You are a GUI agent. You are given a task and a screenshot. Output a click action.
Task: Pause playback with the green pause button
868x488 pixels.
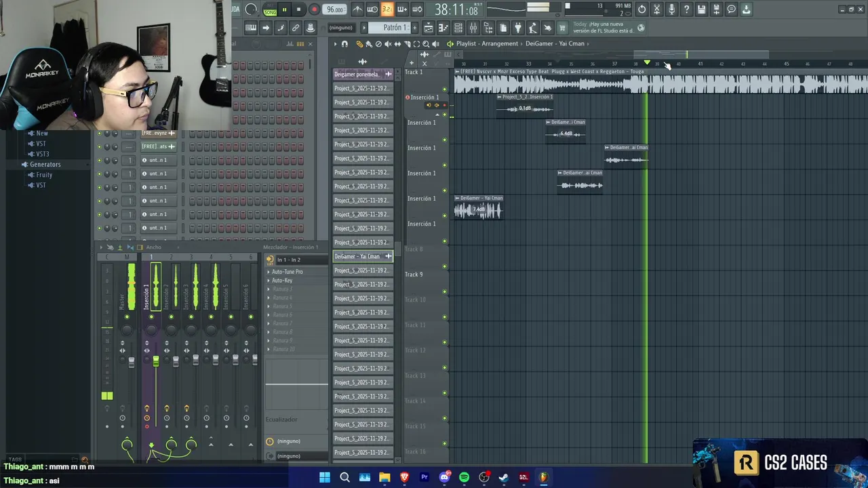284,9
